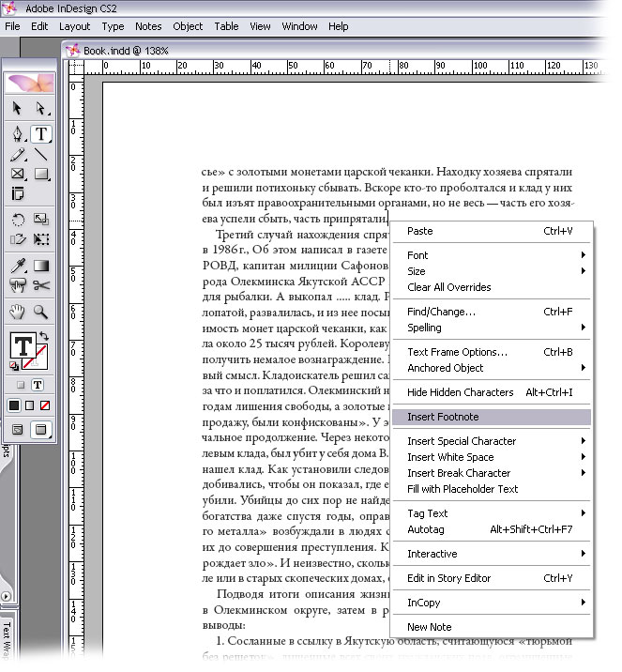Select the Pencil tool
This screenshot has height=672, width=622.
coord(17,154)
